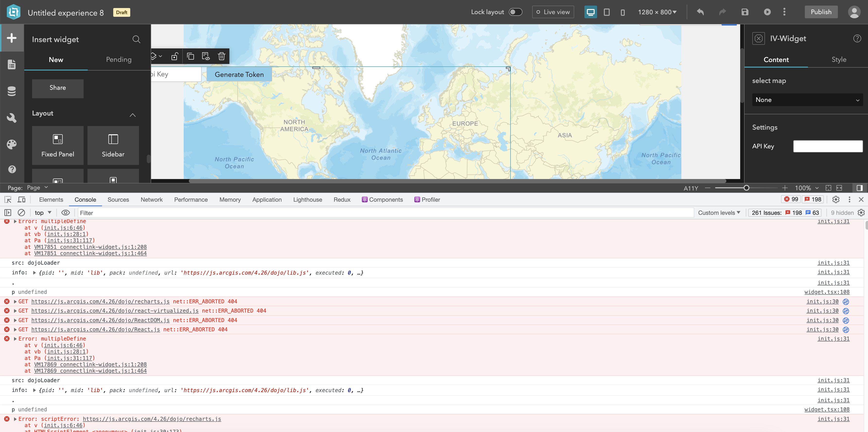Screen dimensions: 868x432
Task: Switch to the Pending tab
Action: [119, 59]
